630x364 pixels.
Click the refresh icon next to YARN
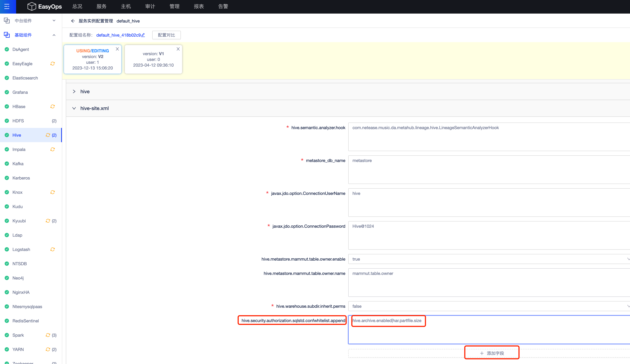click(x=48, y=349)
